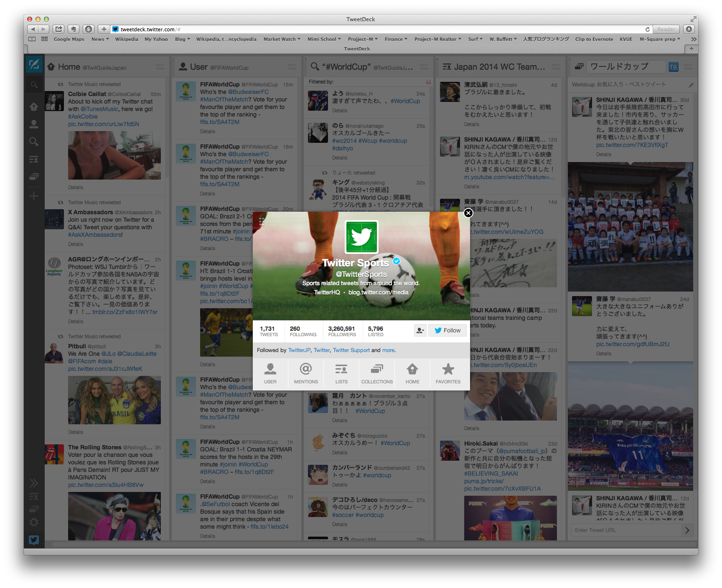This screenshot has width=722, height=588.
Task: Open the collections icon near sidebar bottom
Action: (34, 509)
